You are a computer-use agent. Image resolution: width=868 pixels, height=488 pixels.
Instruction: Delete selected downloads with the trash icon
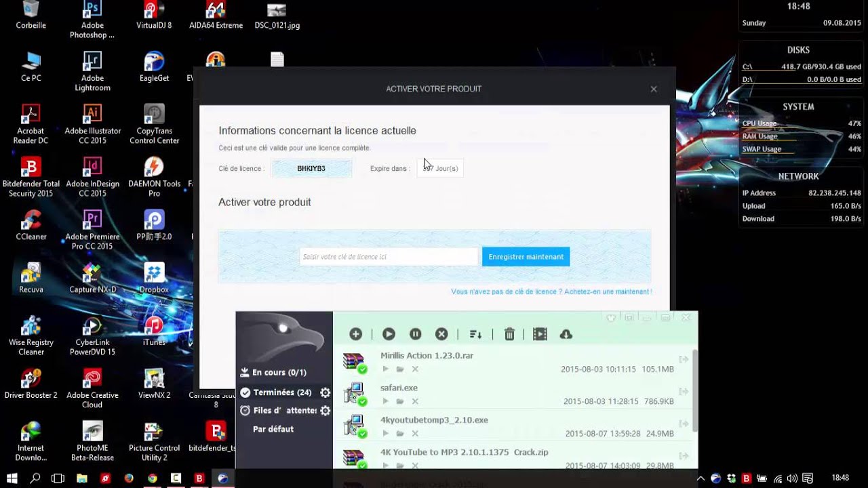click(x=509, y=334)
